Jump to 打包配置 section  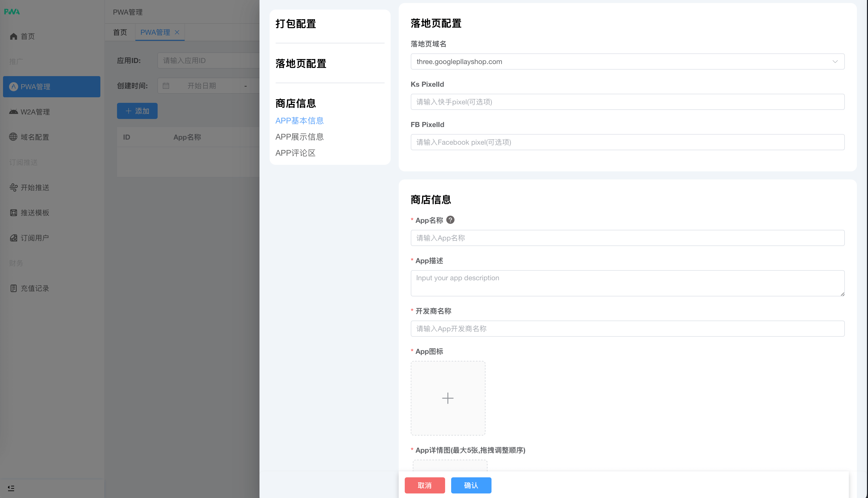click(296, 24)
